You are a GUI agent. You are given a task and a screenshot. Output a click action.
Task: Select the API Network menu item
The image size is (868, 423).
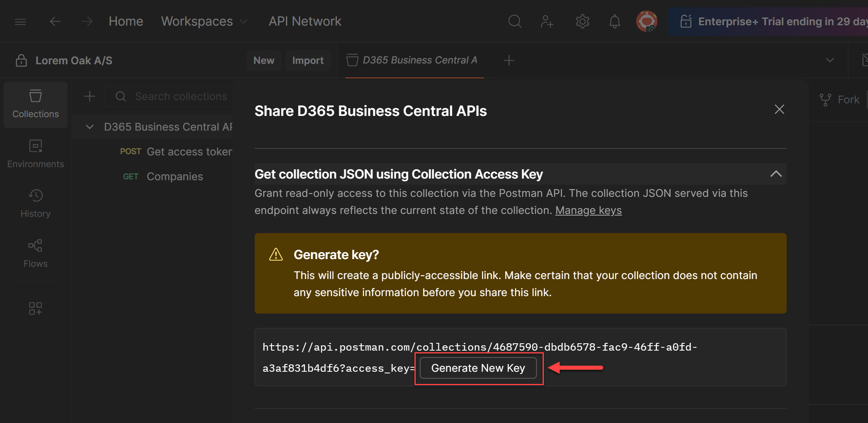[305, 21]
